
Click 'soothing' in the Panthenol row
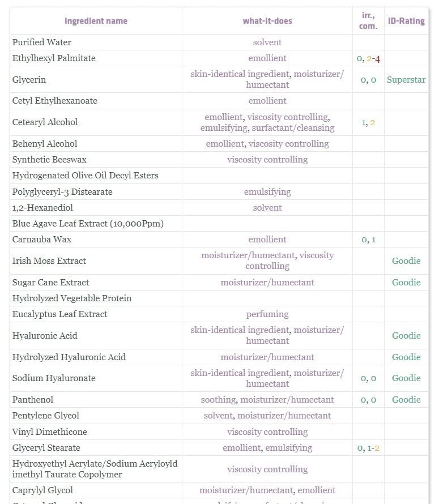pos(218,400)
